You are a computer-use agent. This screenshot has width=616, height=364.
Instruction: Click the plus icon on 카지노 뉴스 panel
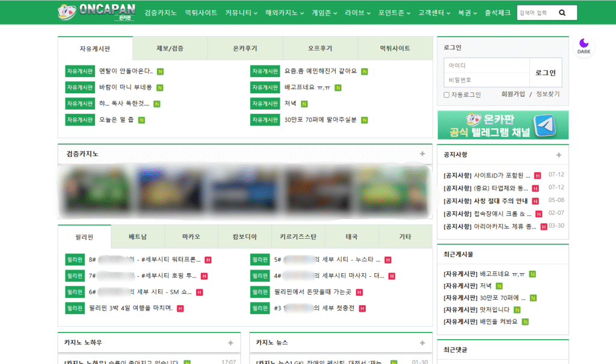tap(421, 342)
